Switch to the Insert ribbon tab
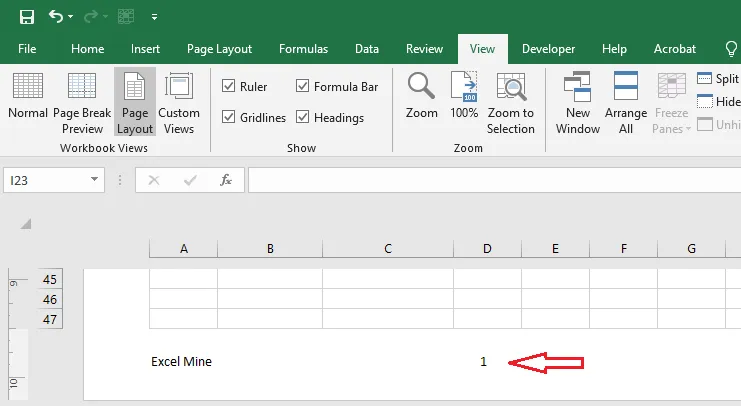 [x=146, y=49]
